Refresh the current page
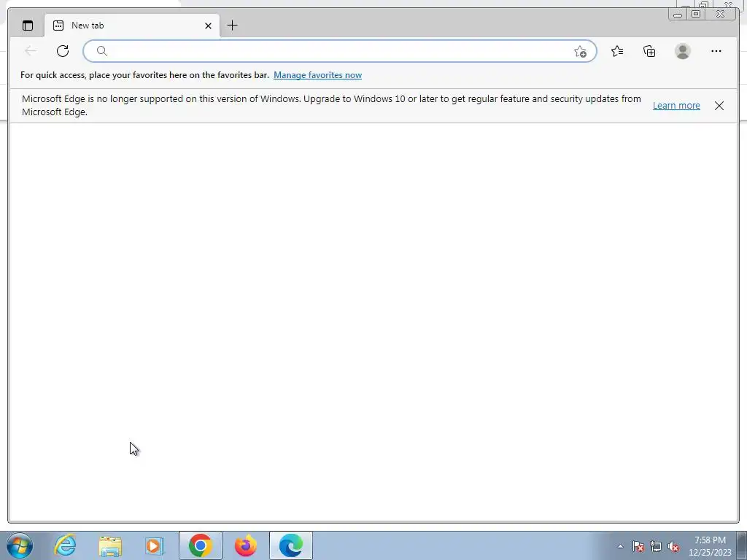Image resolution: width=747 pixels, height=560 pixels. pos(63,51)
